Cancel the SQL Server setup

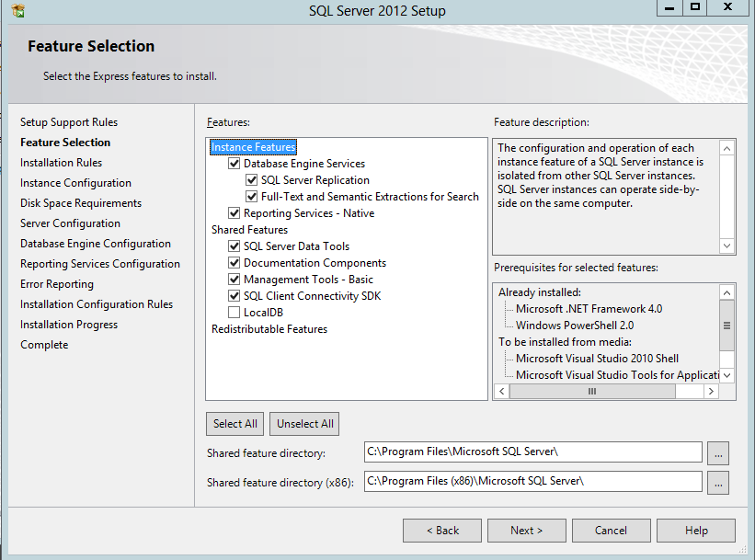click(611, 531)
